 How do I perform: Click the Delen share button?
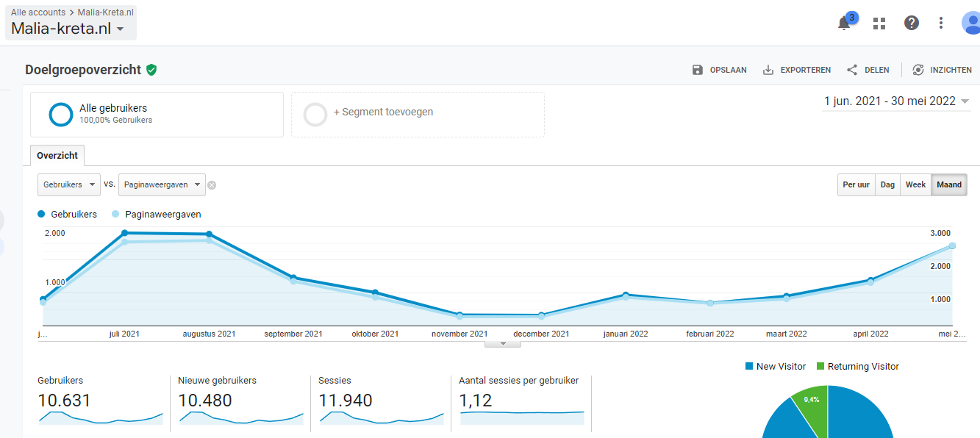pos(868,70)
